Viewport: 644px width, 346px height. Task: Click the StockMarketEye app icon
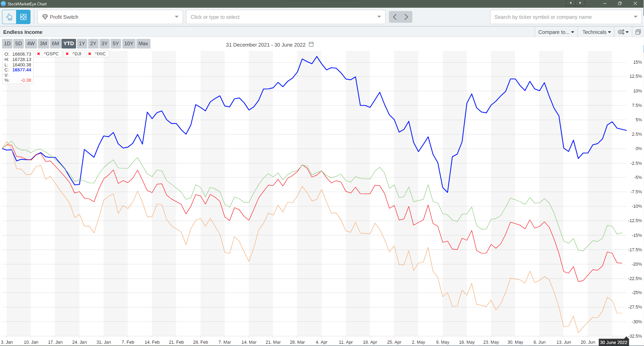(3, 4)
